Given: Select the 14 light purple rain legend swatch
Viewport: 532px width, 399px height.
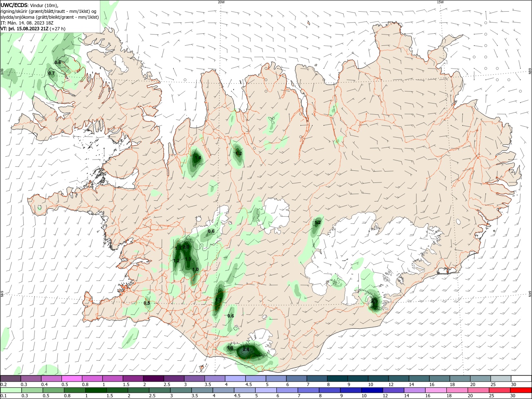Looking at the screenshot, I should pyautogui.click(x=414, y=390).
